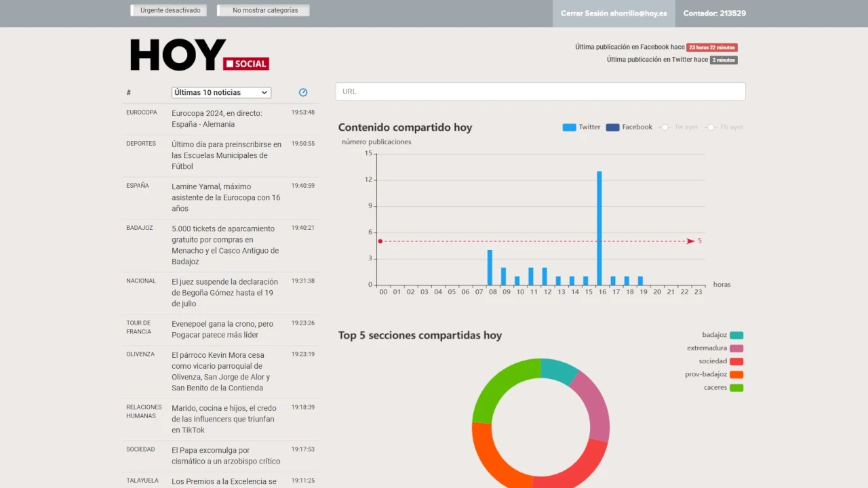Open párroco Kevin Mora news
The width and height of the screenshot is (868, 488).
tap(220, 371)
